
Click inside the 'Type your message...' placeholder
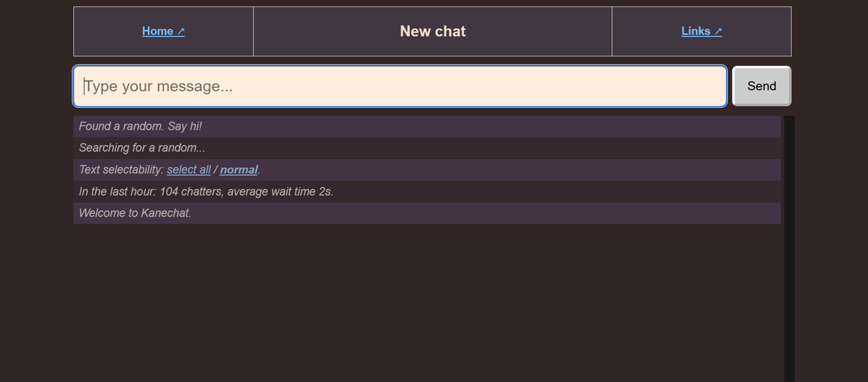(156, 86)
